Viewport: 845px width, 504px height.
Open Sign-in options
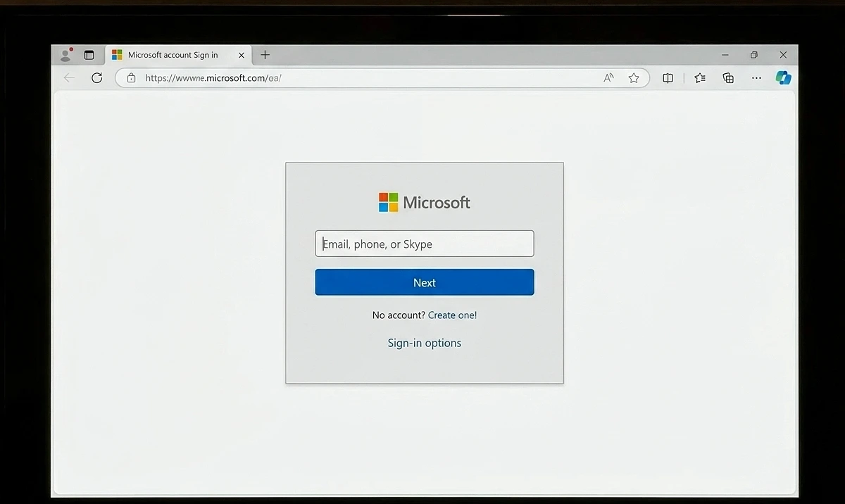[425, 343]
